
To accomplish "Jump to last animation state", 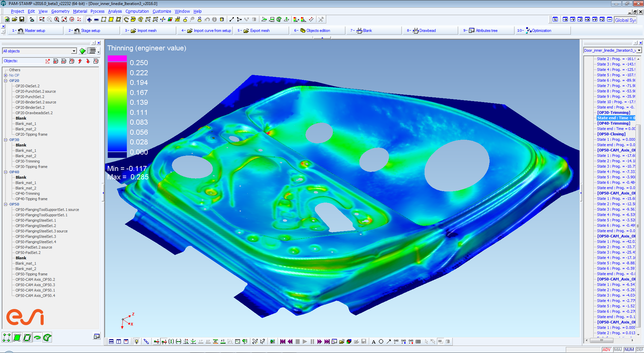I will pyautogui.click(x=327, y=342).
